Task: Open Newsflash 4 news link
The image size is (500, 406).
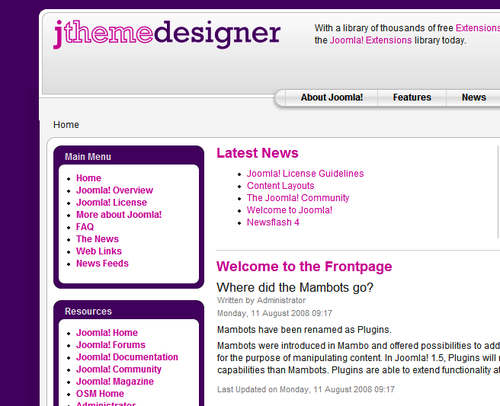Action: [273, 222]
